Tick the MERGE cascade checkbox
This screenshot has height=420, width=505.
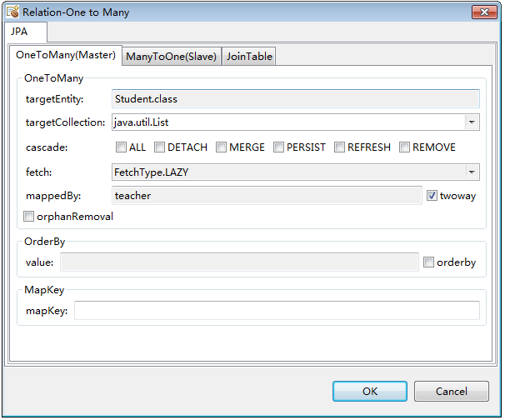pyautogui.click(x=222, y=147)
